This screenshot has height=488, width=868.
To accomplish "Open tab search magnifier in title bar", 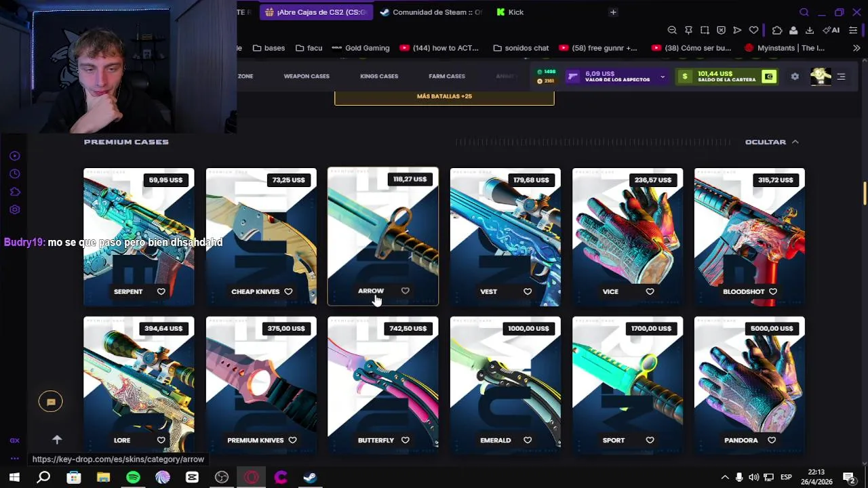I will pyautogui.click(x=804, y=12).
